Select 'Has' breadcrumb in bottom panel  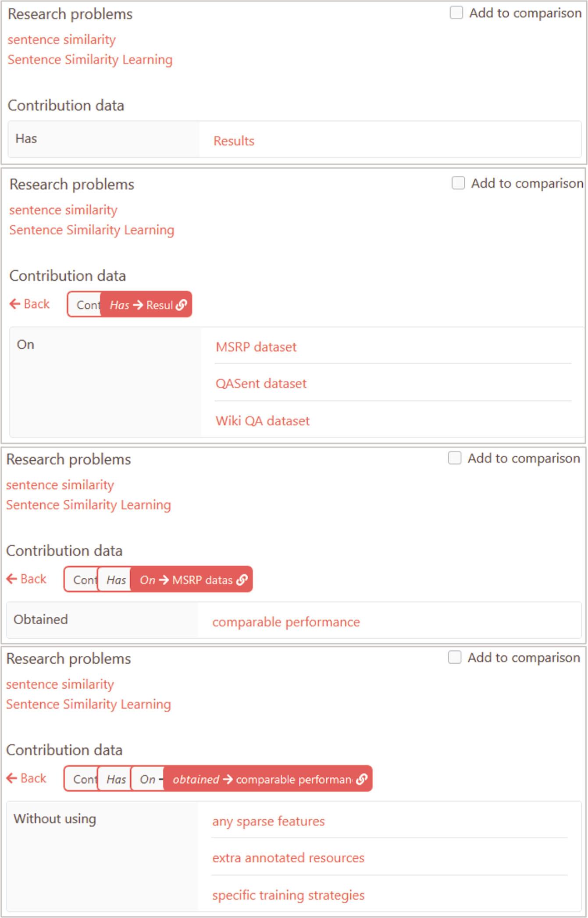point(116,779)
